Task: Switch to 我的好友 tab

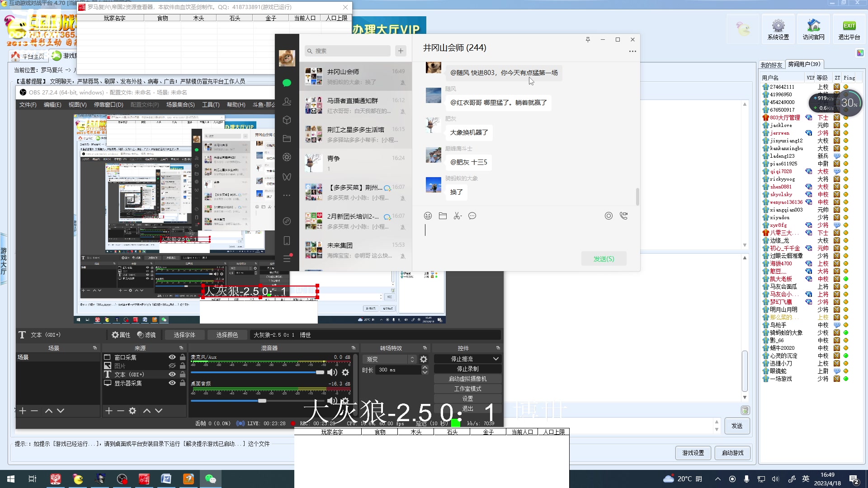Action: click(x=771, y=65)
